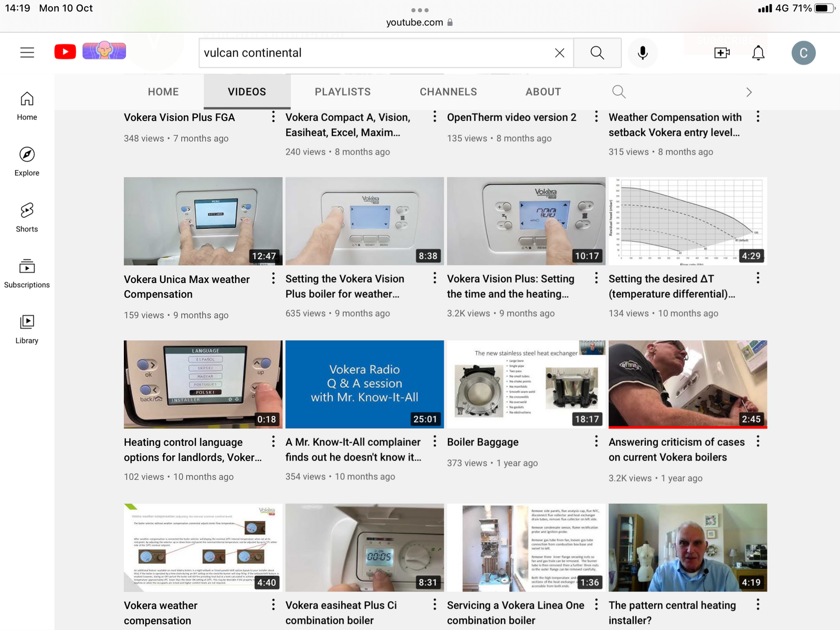Start voice search with microphone
840x630 pixels.
[x=643, y=53]
